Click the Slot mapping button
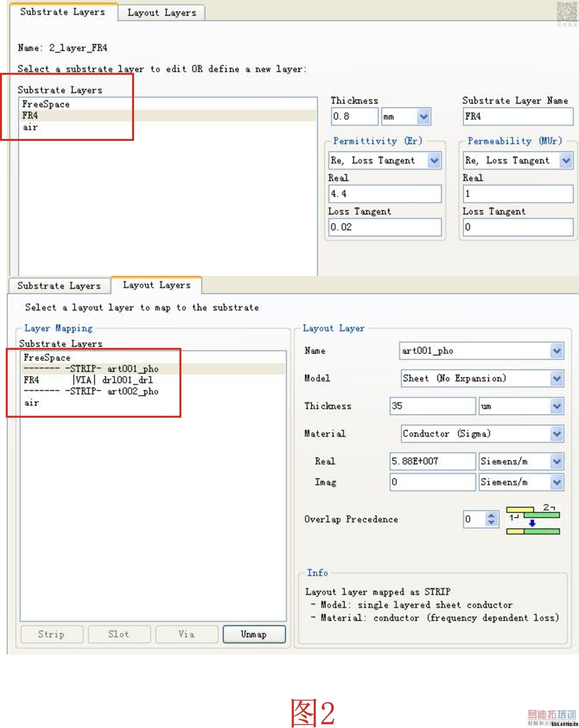Viewport: 579px width, 728px height. [x=119, y=635]
